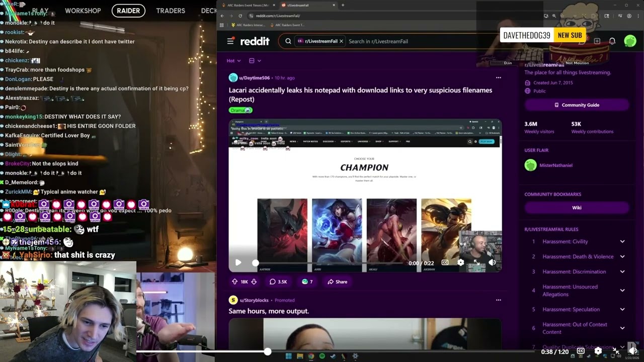Screen dimensions: 644x362
Task: Switch to ARC Raiders Event Timers tab
Action: pos(248,5)
